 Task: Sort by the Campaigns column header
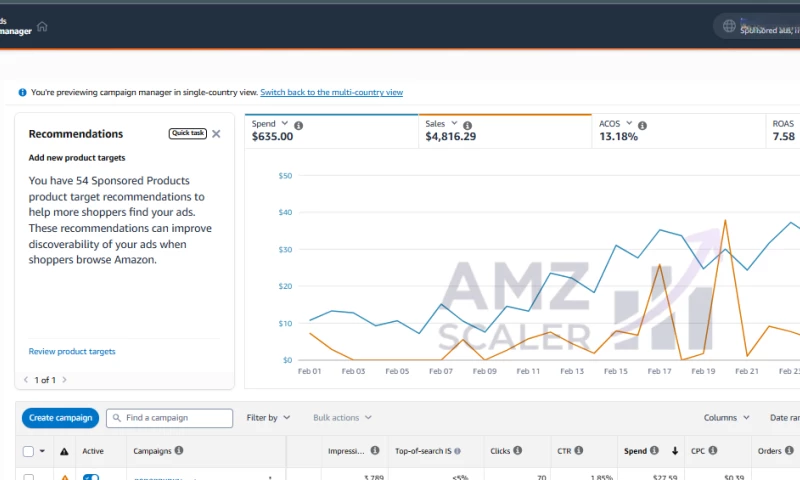(x=152, y=451)
